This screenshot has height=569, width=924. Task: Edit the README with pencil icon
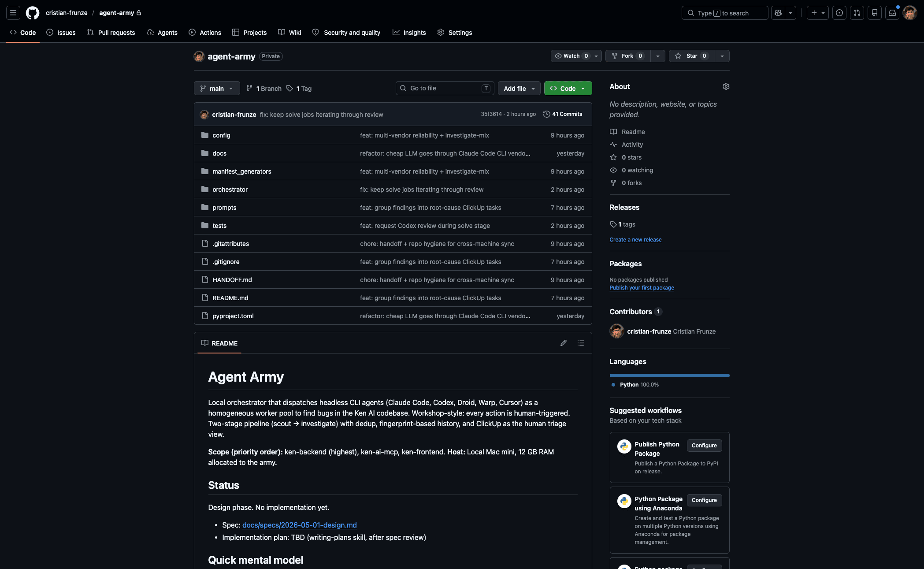click(x=564, y=343)
